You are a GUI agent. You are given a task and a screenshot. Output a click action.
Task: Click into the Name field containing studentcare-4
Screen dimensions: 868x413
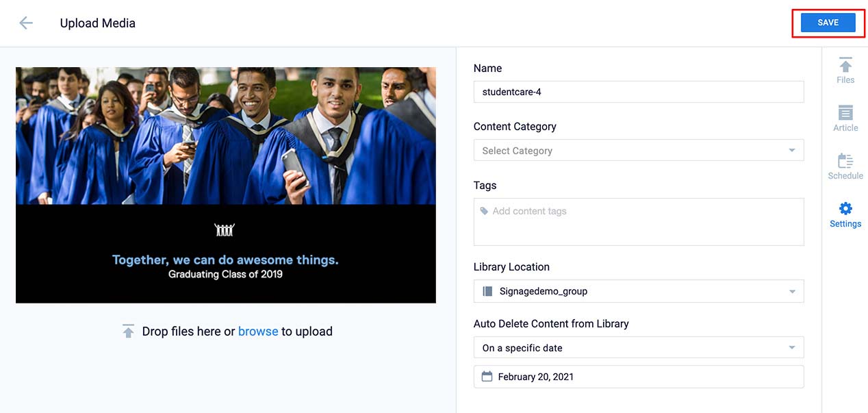[637, 92]
